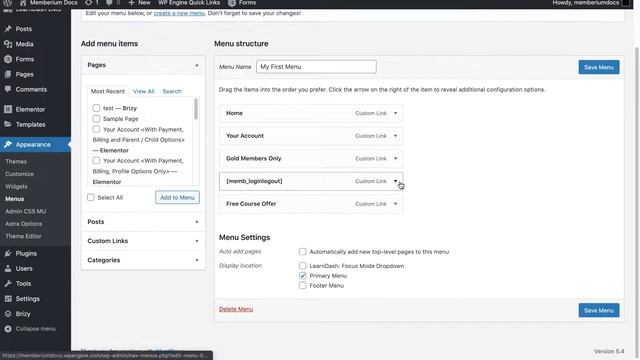Switch to the Most Recent tab
Screen dimensions: 640x360
[108, 91]
